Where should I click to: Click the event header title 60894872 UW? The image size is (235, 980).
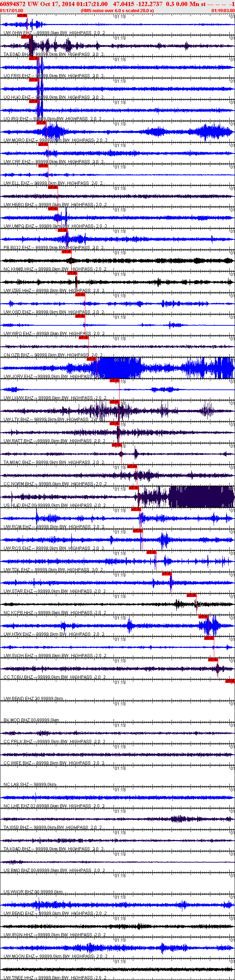tap(19, 4)
